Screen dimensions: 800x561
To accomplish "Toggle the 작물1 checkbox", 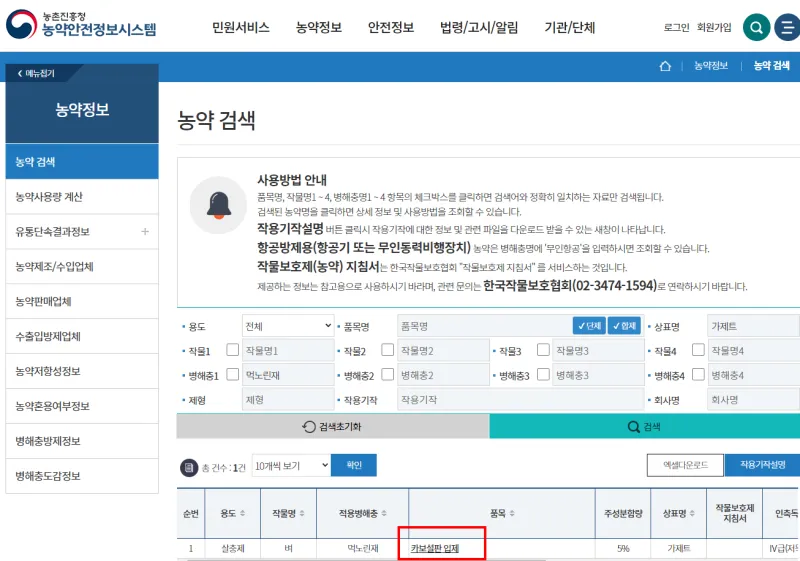I will tap(233, 350).
